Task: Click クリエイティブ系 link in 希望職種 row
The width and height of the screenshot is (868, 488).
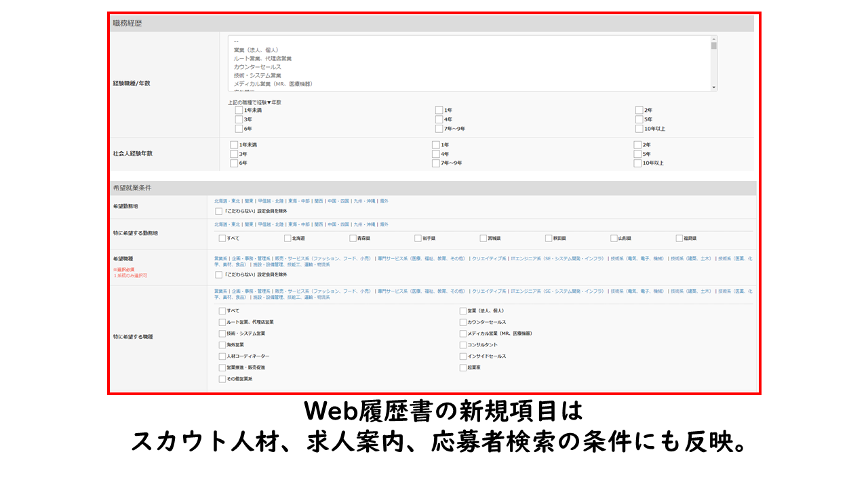Action: point(490,258)
